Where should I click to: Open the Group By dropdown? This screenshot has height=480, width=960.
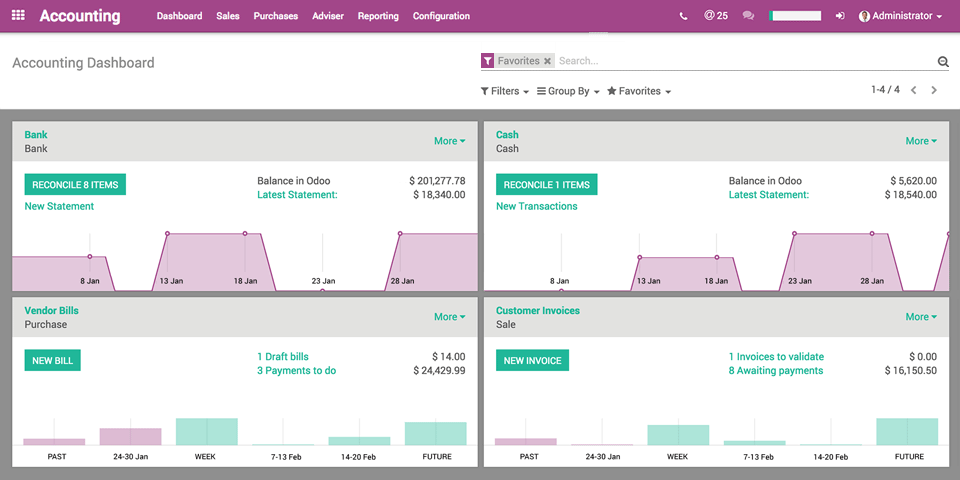click(568, 91)
